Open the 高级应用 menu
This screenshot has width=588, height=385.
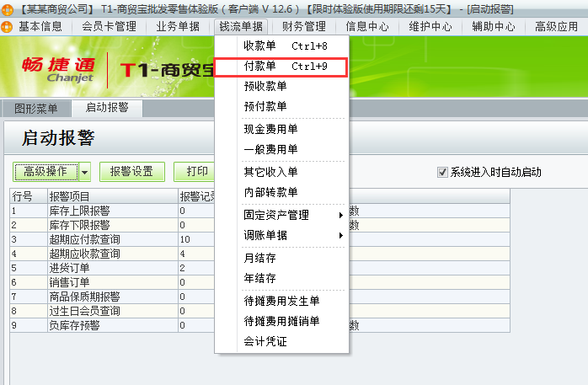(x=557, y=27)
